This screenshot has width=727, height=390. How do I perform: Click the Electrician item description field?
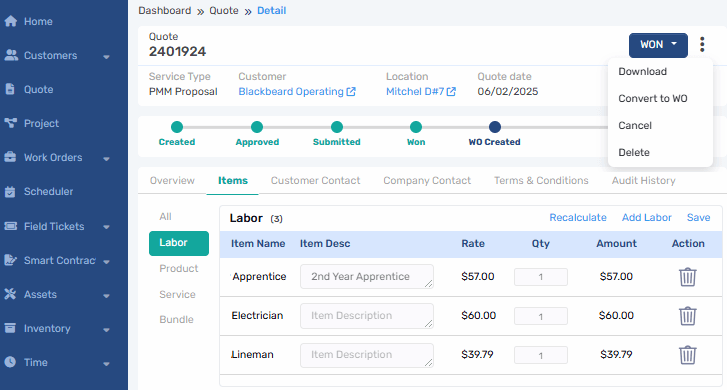pos(367,316)
